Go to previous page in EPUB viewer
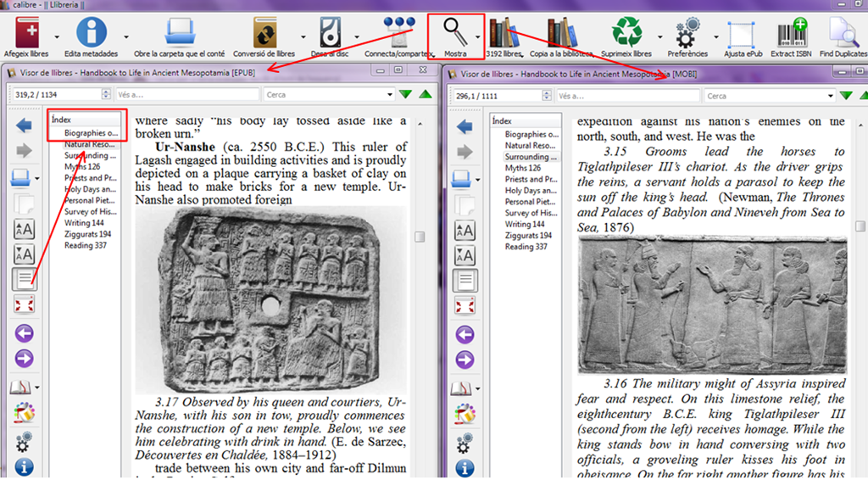 coord(24,333)
